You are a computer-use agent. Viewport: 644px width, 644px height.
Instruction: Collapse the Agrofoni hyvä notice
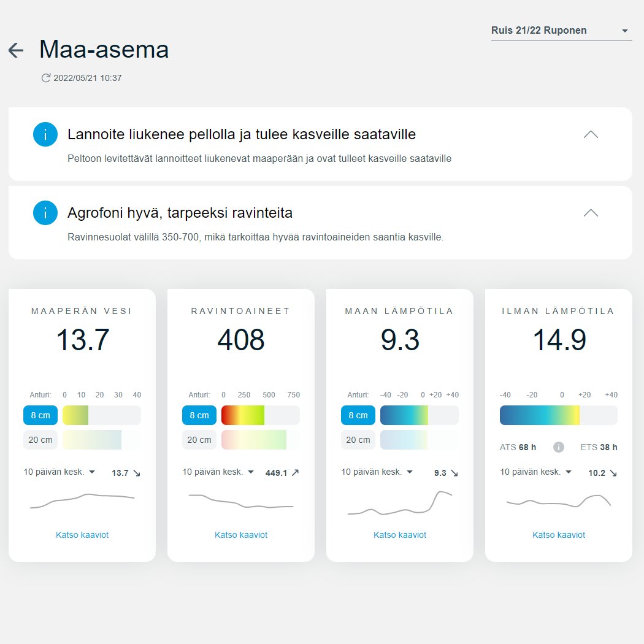(591, 213)
